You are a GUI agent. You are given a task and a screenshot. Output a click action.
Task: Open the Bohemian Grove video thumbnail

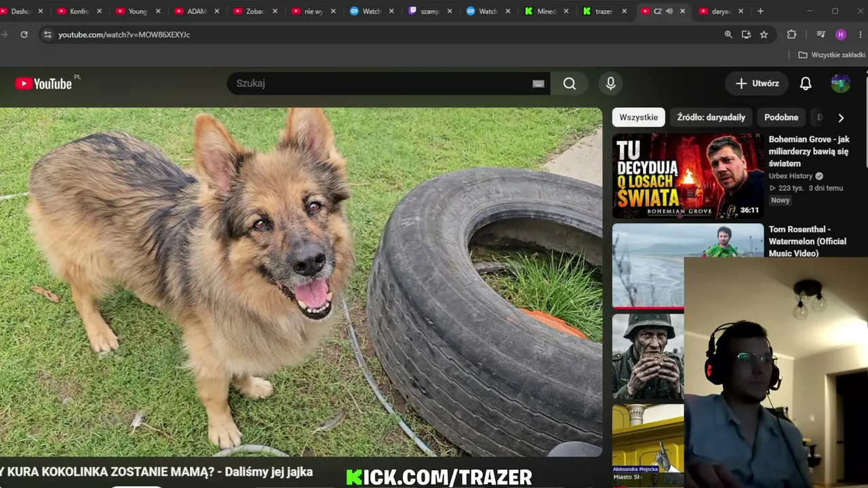(x=688, y=176)
